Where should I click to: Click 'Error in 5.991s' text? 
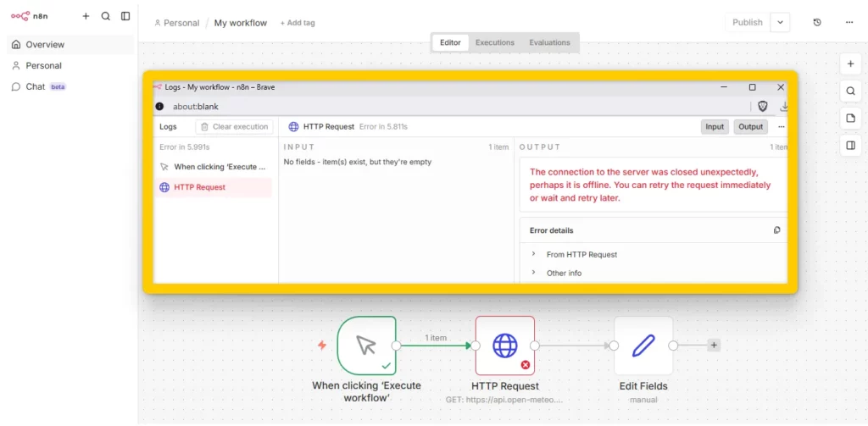coord(184,147)
